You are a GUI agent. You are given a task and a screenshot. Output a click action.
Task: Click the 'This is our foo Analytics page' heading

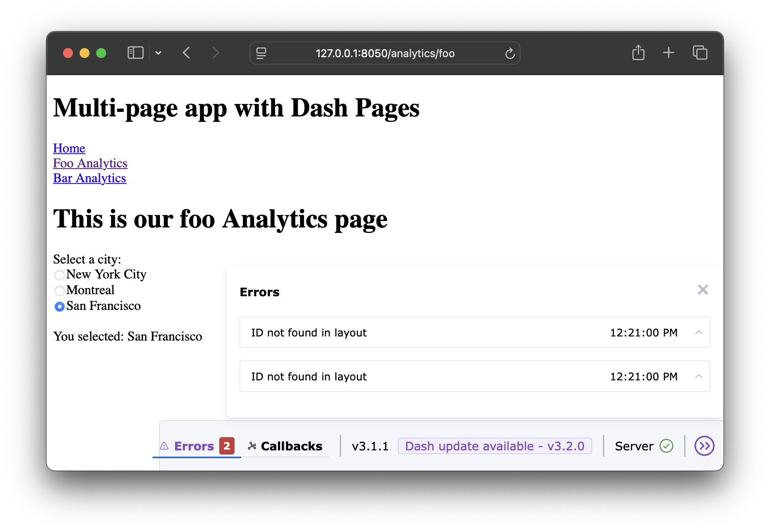220,219
